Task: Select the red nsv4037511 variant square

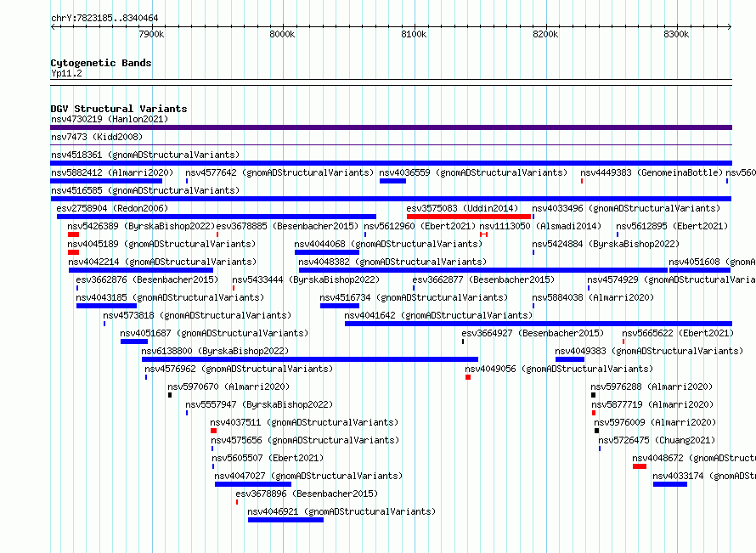Action: 213,431
